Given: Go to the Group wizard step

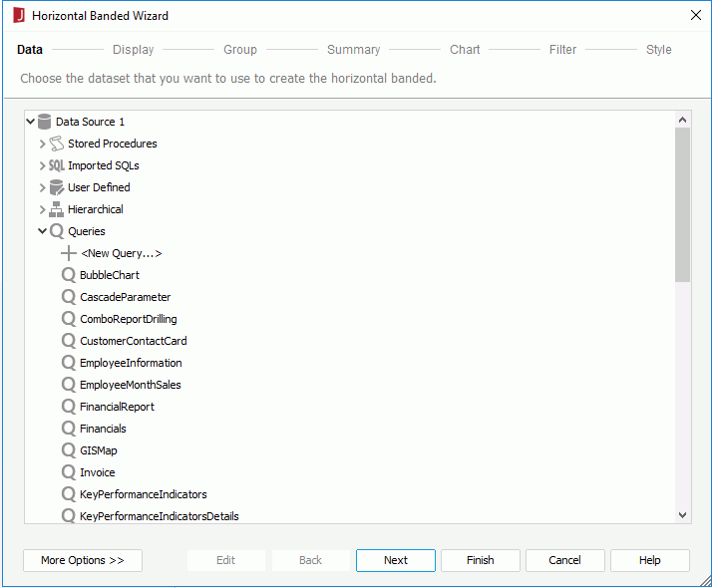Looking at the screenshot, I should click(x=240, y=50).
